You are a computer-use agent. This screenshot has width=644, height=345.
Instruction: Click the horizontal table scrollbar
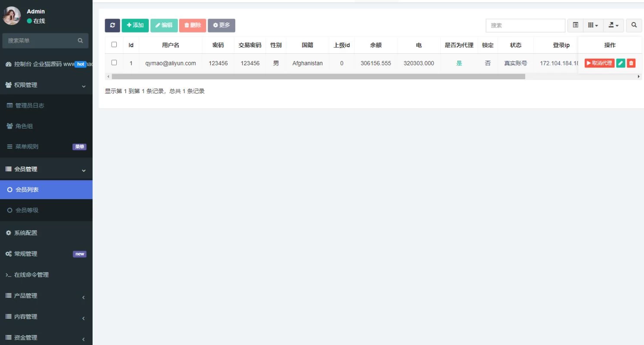click(318, 77)
